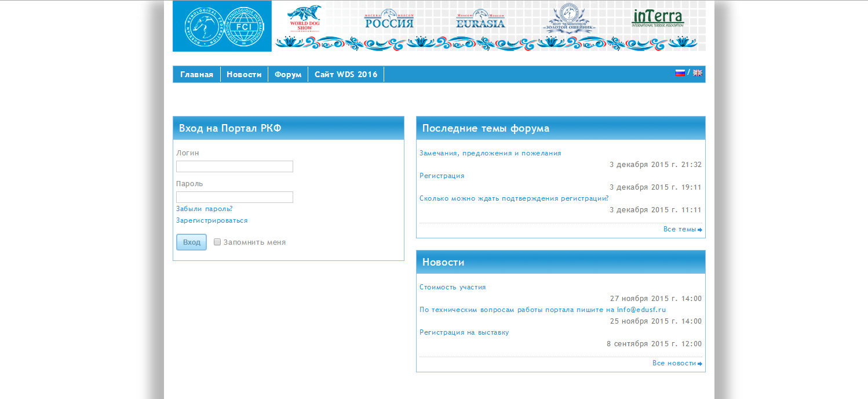Image resolution: width=868 pixels, height=399 pixels.
Task: Click the Россия show logo
Action: pyautogui.click(x=389, y=19)
